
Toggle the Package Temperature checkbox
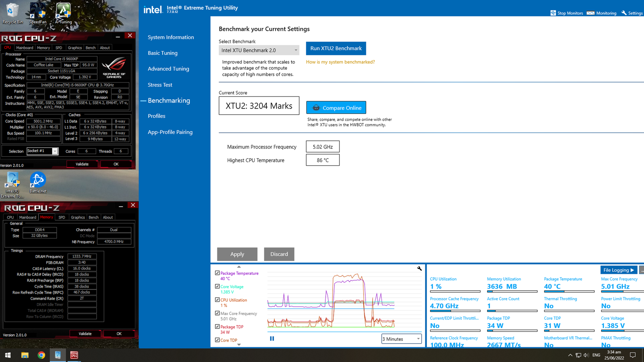pyautogui.click(x=217, y=273)
